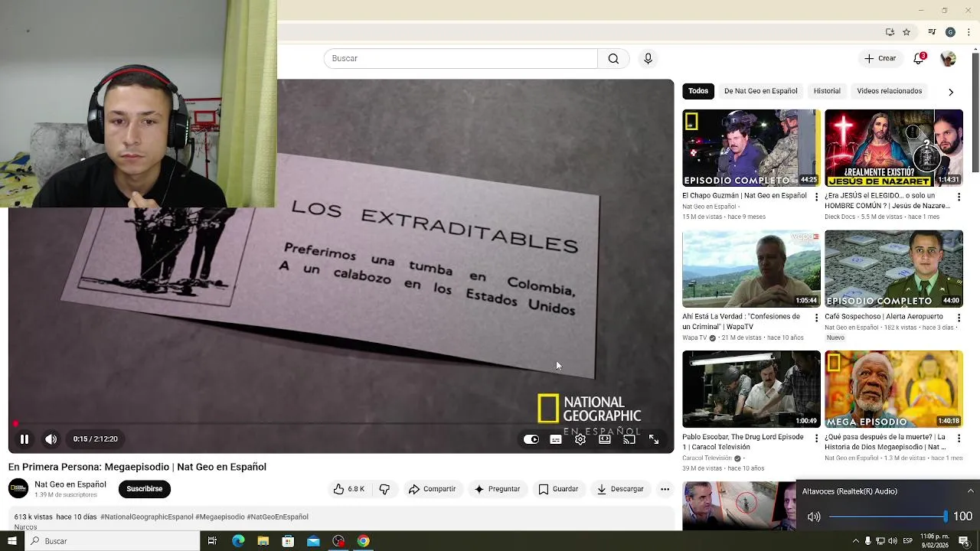The width and height of the screenshot is (980, 551).
Task: Bookmark this page with star icon
Action: click(x=906, y=32)
